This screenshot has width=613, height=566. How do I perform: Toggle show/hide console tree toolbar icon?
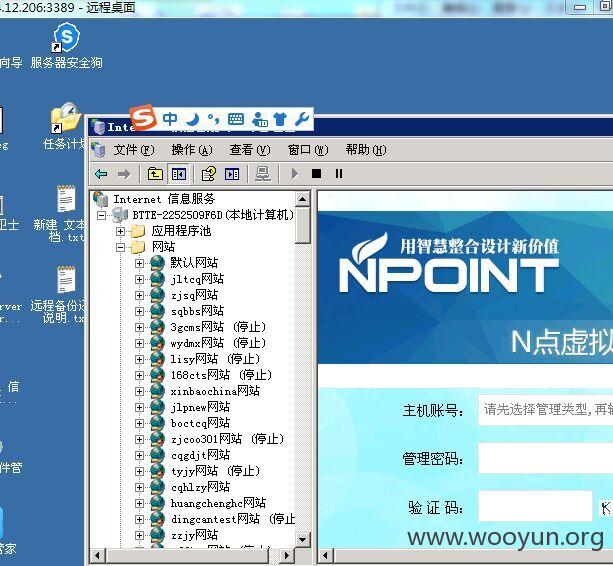point(179,174)
